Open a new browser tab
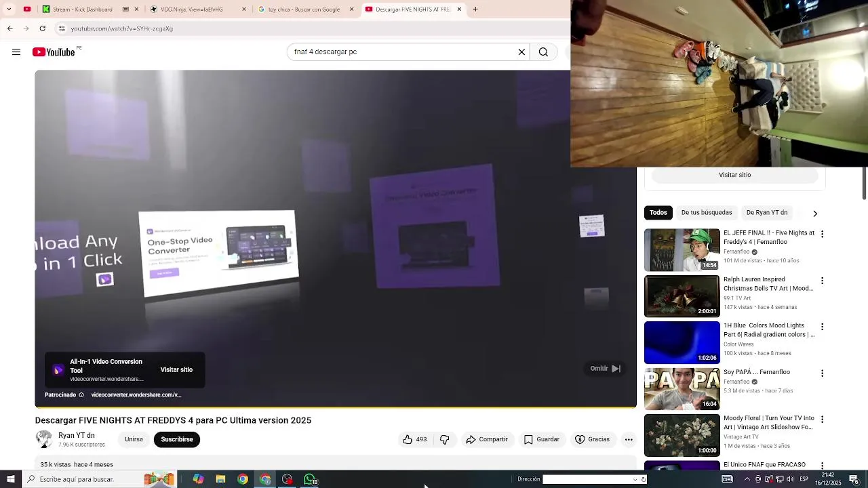 475,9
